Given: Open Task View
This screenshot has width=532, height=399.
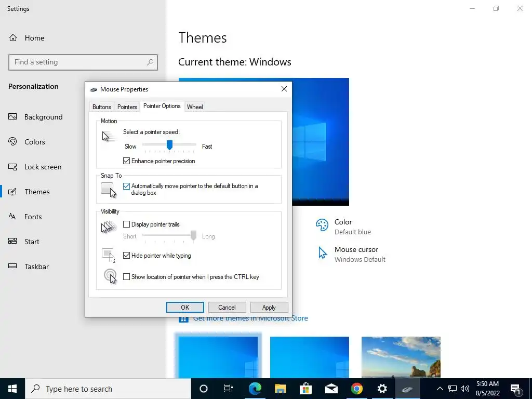Looking at the screenshot, I should coord(229,389).
